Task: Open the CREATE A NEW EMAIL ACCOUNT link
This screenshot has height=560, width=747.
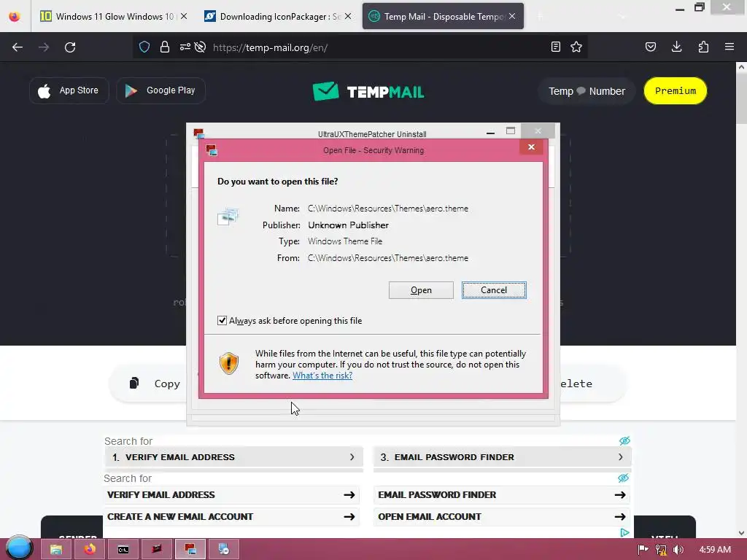Action: click(231, 517)
